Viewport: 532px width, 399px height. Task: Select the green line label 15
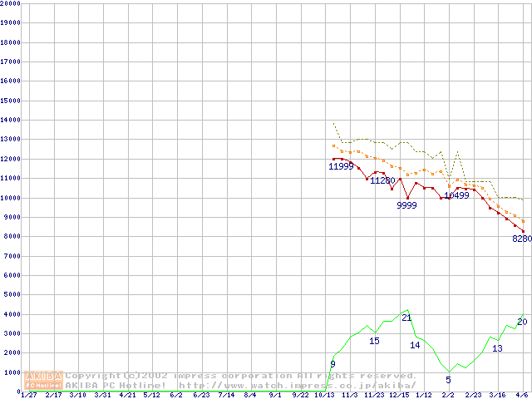pos(374,341)
